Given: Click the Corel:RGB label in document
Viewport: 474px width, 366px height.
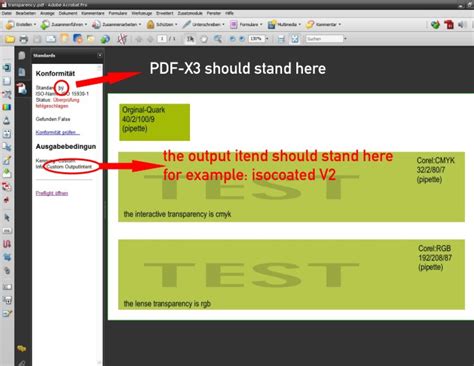Looking at the screenshot, I should pyautogui.click(x=435, y=248).
